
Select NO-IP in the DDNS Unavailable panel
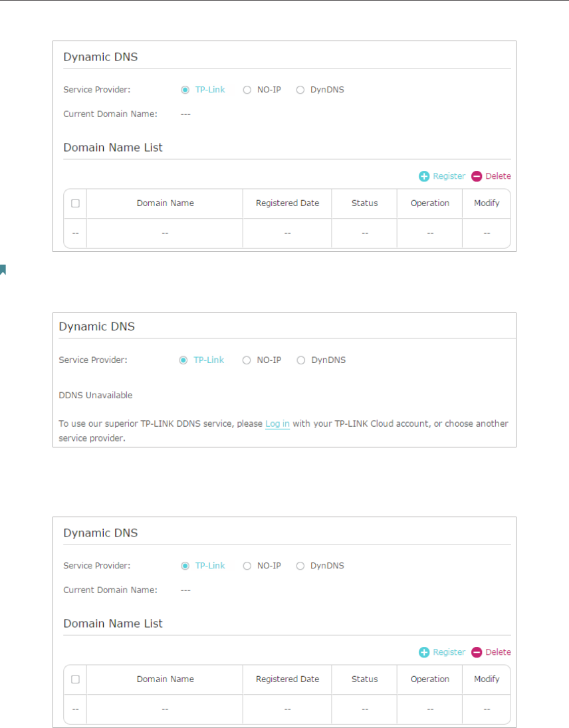click(247, 360)
